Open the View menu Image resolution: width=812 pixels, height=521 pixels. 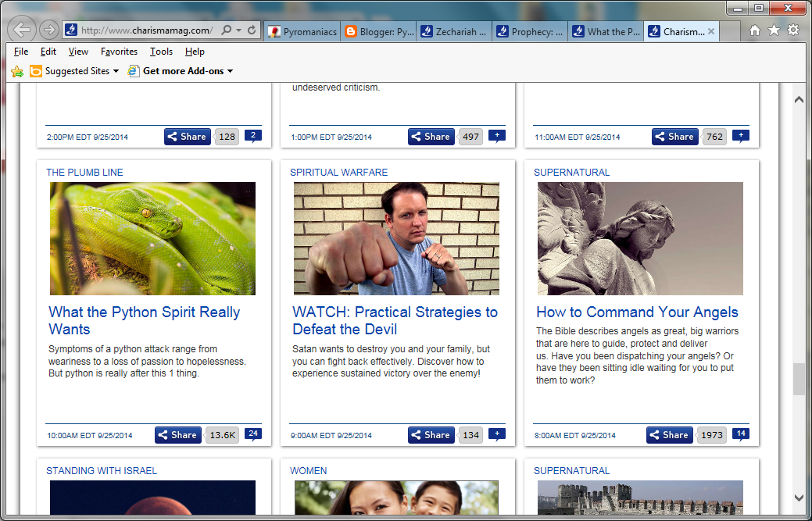pyautogui.click(x=78, y=52)
